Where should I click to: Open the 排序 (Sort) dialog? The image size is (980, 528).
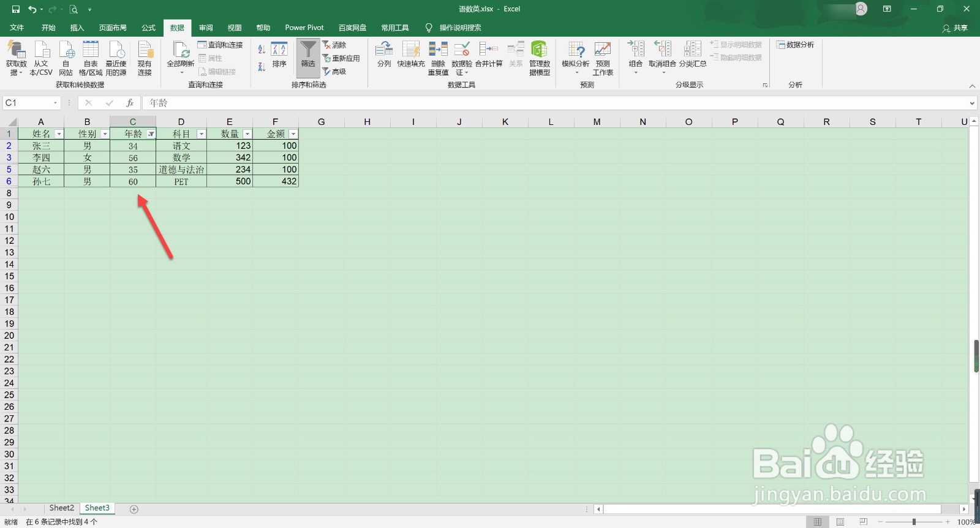(x=279, y=55)
